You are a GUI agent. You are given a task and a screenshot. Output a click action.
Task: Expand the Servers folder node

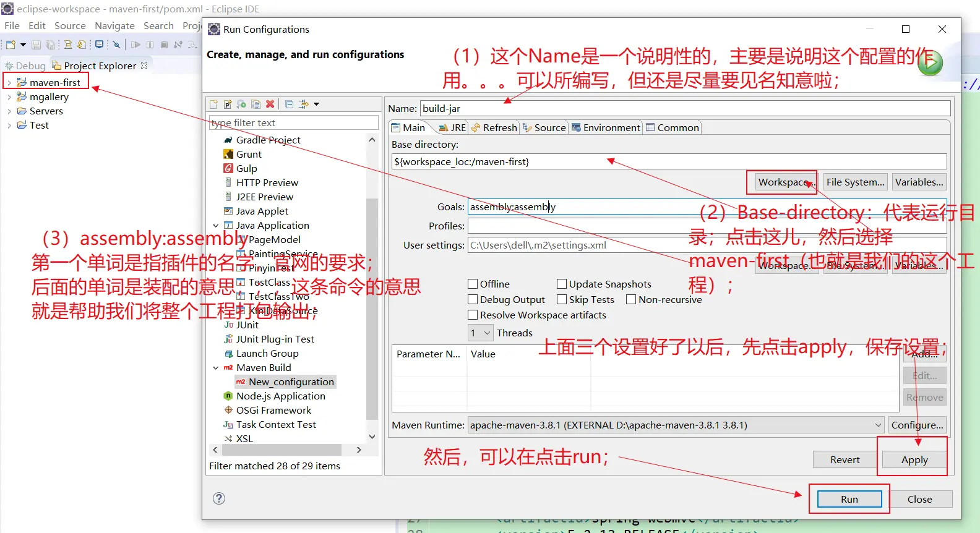click(9, 111)
